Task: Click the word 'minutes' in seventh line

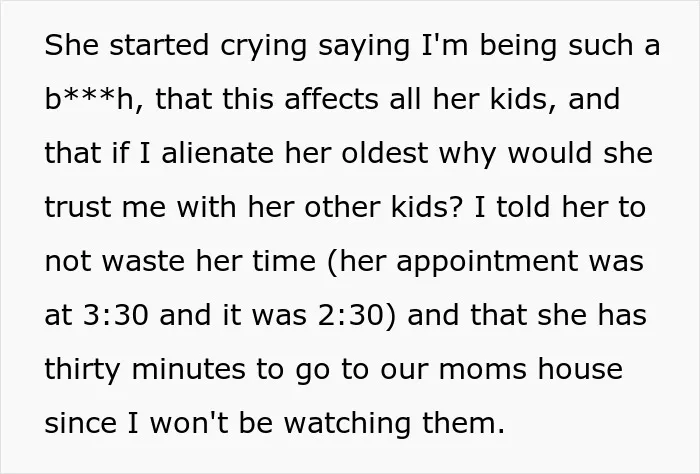Action: point(188,369)
